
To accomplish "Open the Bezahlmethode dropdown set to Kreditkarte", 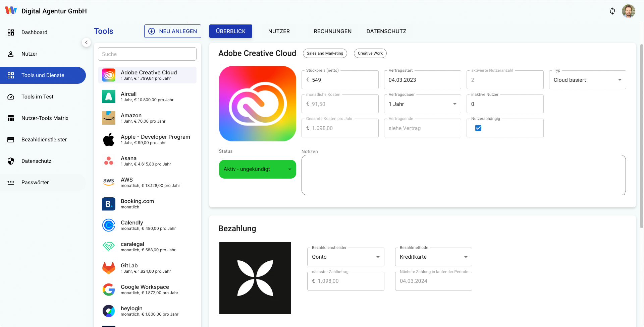I will [466, 257].
